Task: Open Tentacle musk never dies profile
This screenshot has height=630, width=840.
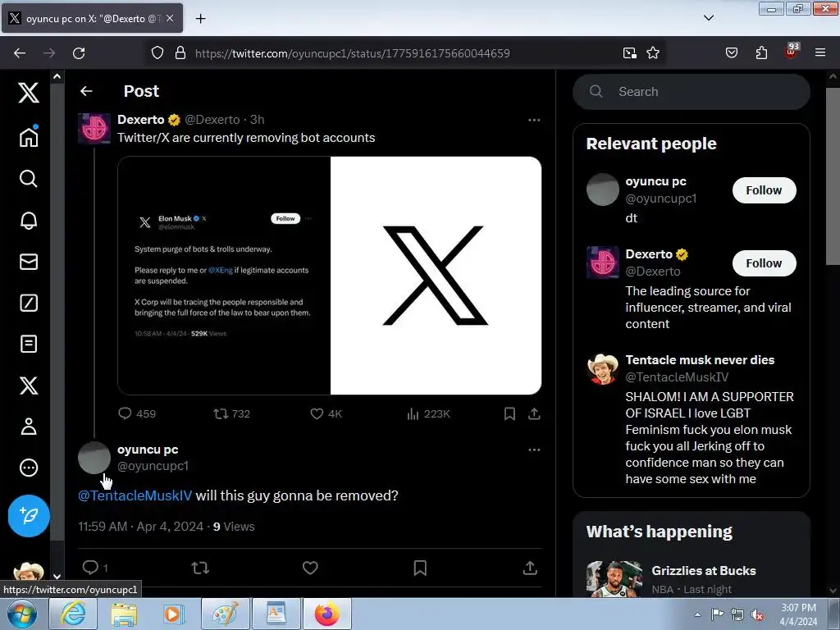Action: (700, 360)
